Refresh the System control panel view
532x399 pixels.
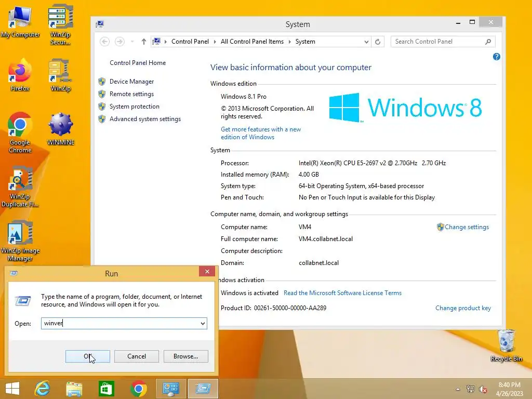pos(378,42)
